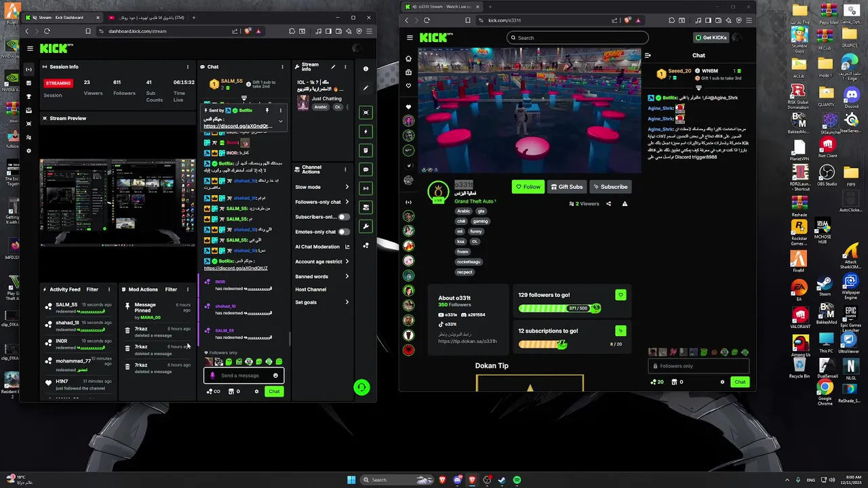The width and height of the screenshot is (868, 488).
Task: Select the rocketleague tag
Action: tap(468, 262)
